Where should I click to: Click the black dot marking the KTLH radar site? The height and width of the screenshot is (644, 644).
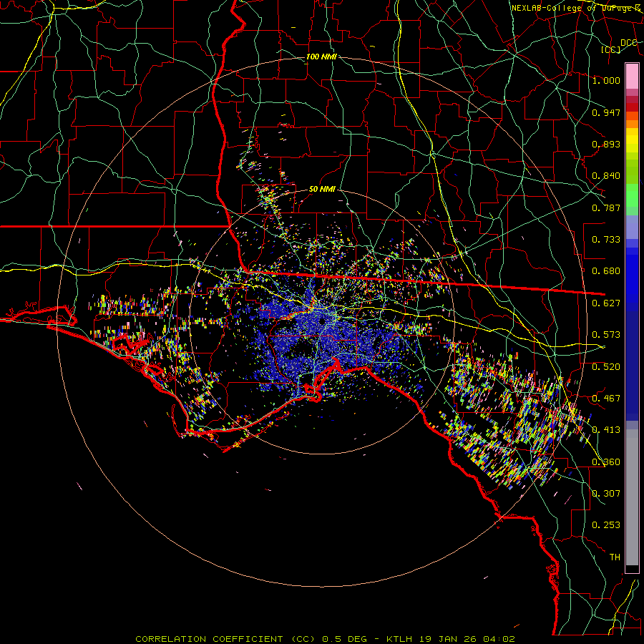[x=323, y=321]
